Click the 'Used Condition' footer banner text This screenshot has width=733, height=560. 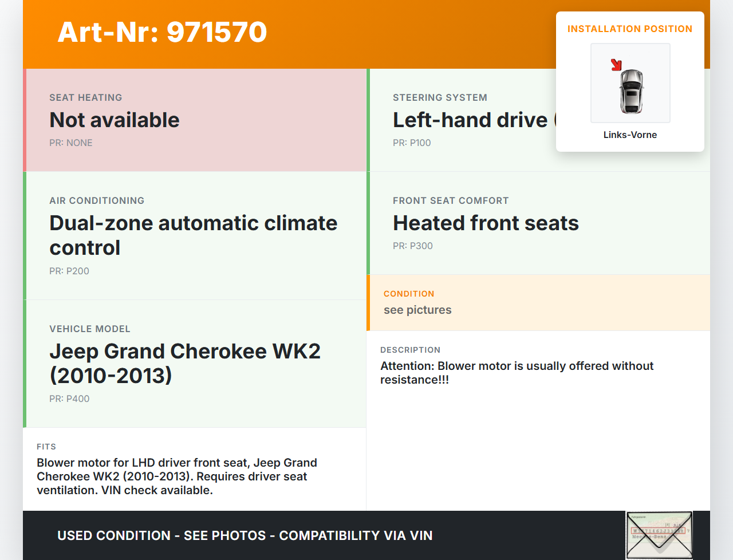[245, 536]
